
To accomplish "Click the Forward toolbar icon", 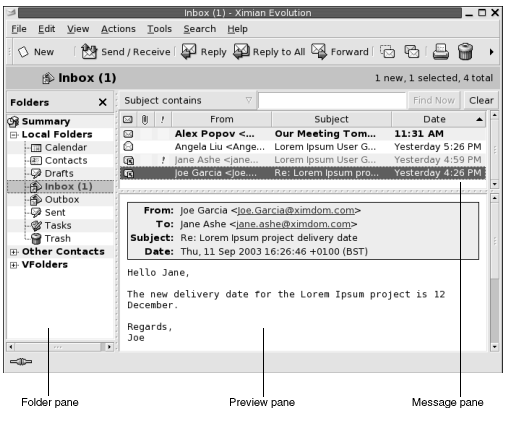I will (319, 52).
